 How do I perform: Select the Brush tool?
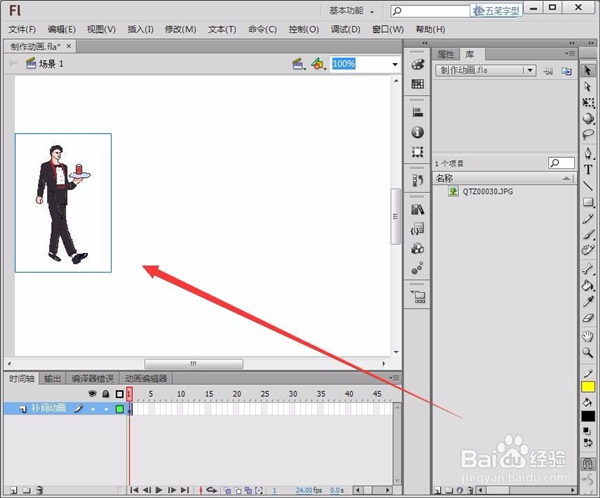tap(588, 234)
